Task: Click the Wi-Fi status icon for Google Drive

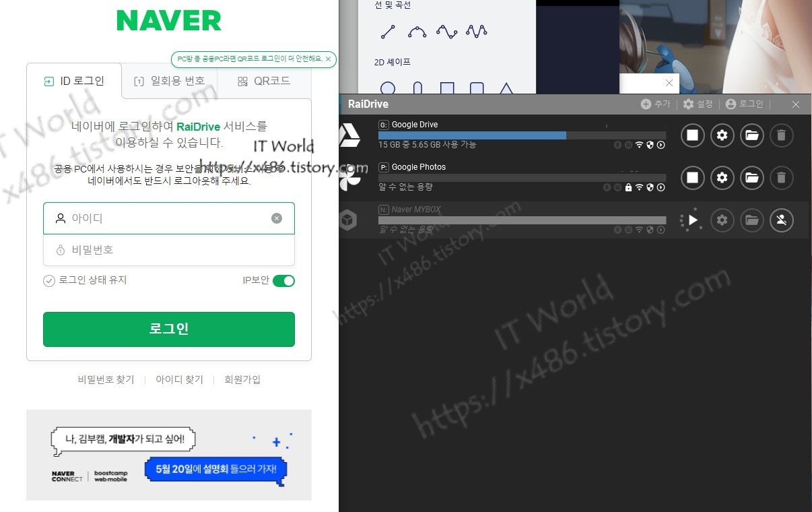Action: [x=639, y=145]
